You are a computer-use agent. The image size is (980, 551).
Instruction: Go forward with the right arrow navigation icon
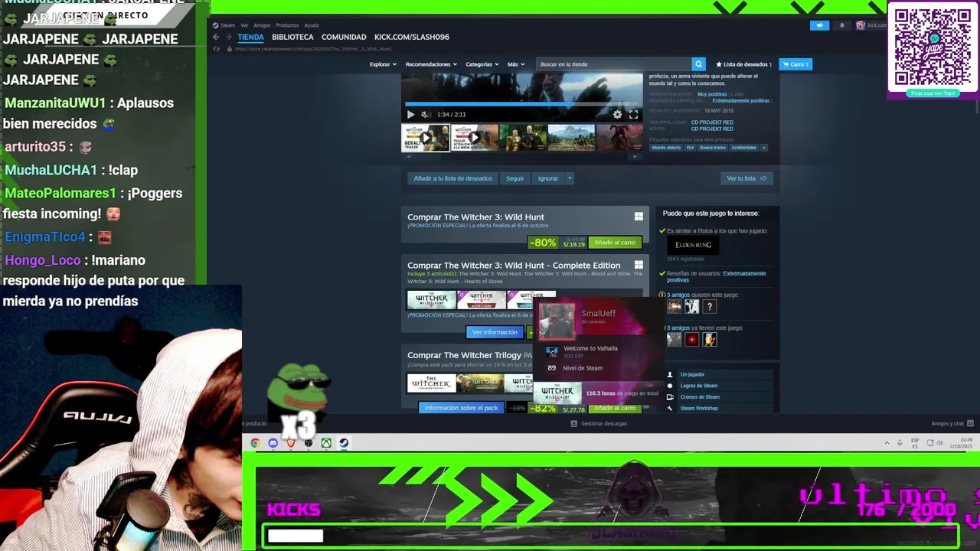[228, 37]
